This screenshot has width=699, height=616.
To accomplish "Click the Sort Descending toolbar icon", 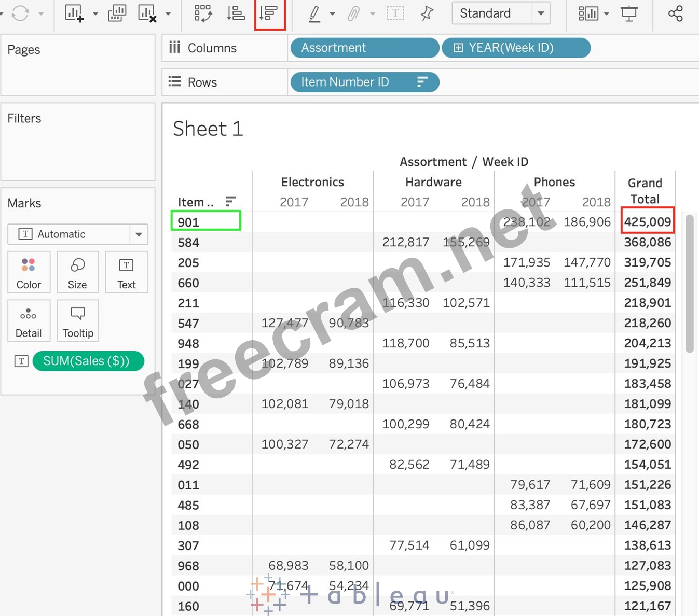I will click(x=269, y=13).
